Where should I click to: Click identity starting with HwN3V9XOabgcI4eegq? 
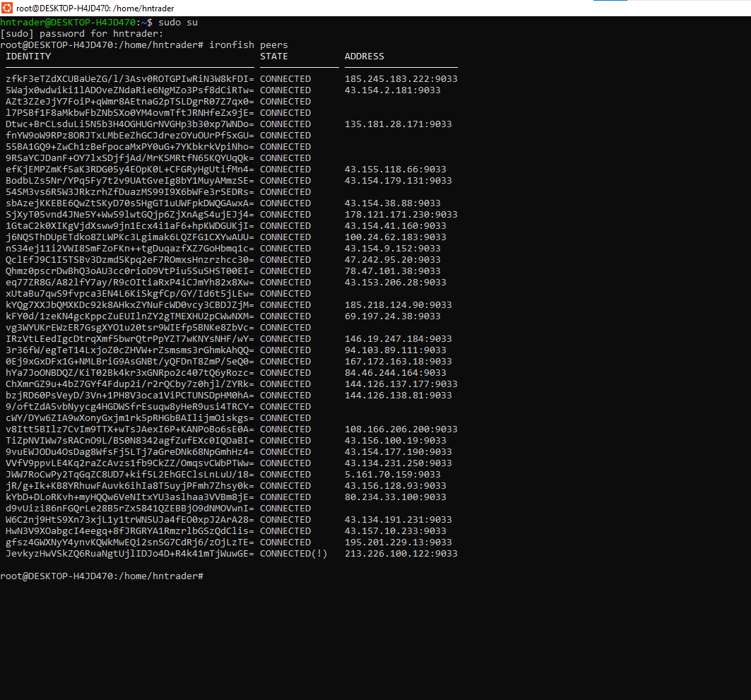tap(130, 531)
